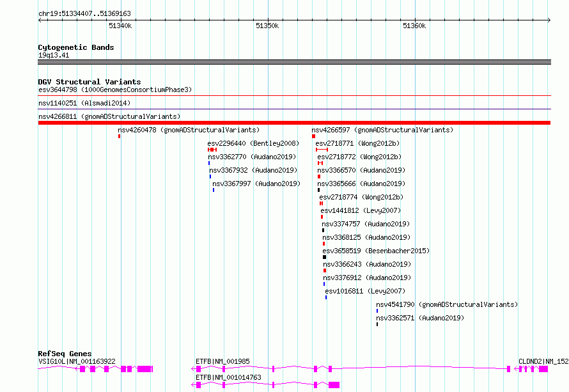569x392 pixels.
Task: Open the esv1441812 Levy2007 variant label
Action: point(361,210)
